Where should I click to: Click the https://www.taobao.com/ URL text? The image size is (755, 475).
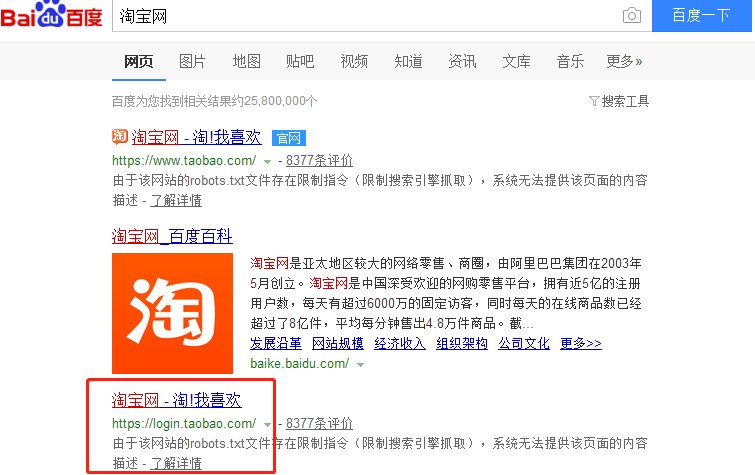[184, 160]
